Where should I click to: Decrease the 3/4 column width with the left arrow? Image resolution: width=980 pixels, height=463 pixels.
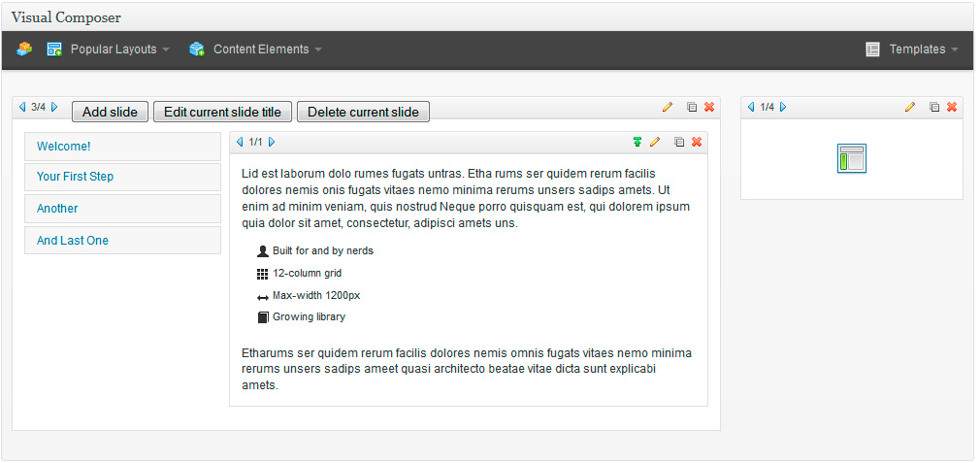pyautogui.click(x=22, y=107)
